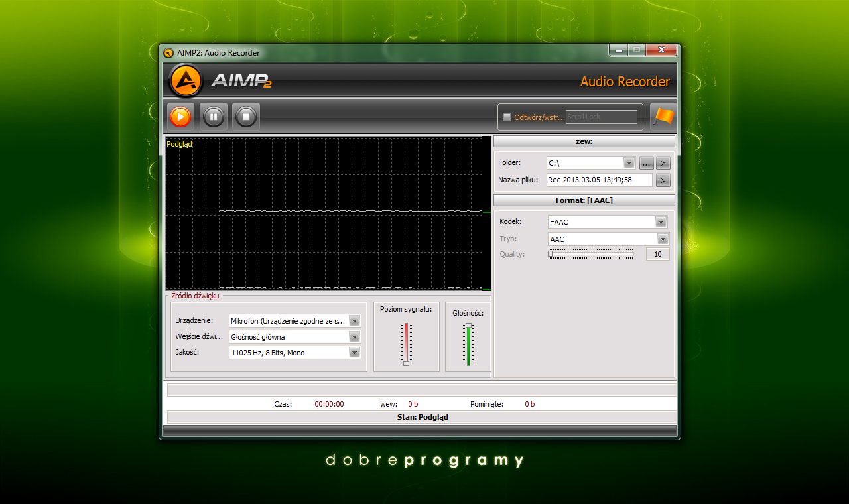Image resolution: width=849 pixels, height=504 pixels.
Task: Click the Pominięte 0 b value
Action: coord(529,404)
